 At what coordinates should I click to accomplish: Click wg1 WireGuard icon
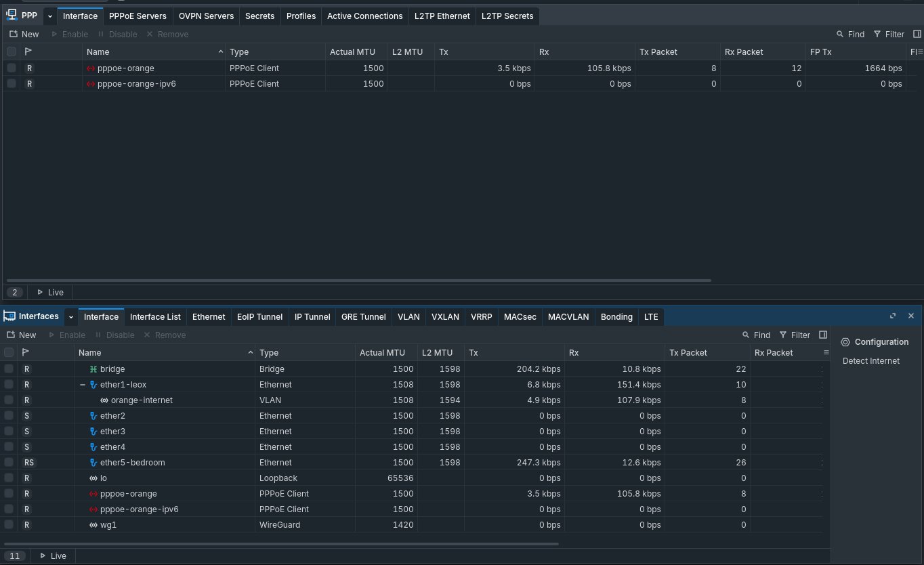93,525
